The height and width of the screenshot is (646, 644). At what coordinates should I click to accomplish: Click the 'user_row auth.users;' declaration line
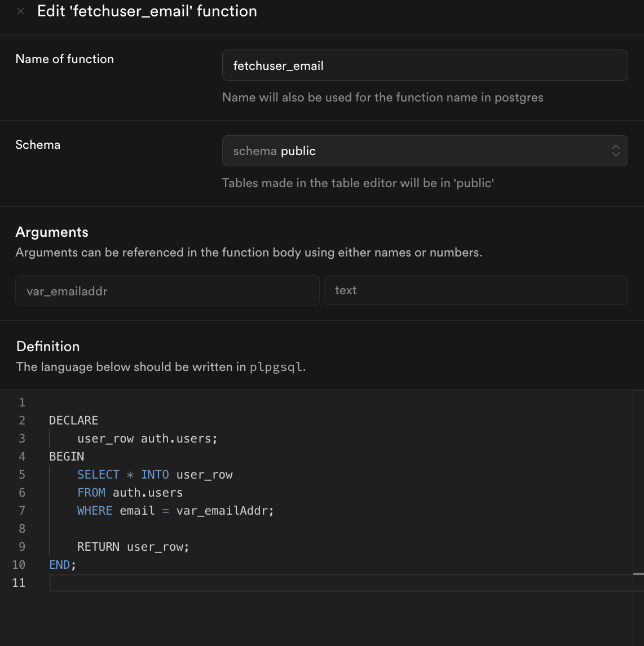(147, 439)
